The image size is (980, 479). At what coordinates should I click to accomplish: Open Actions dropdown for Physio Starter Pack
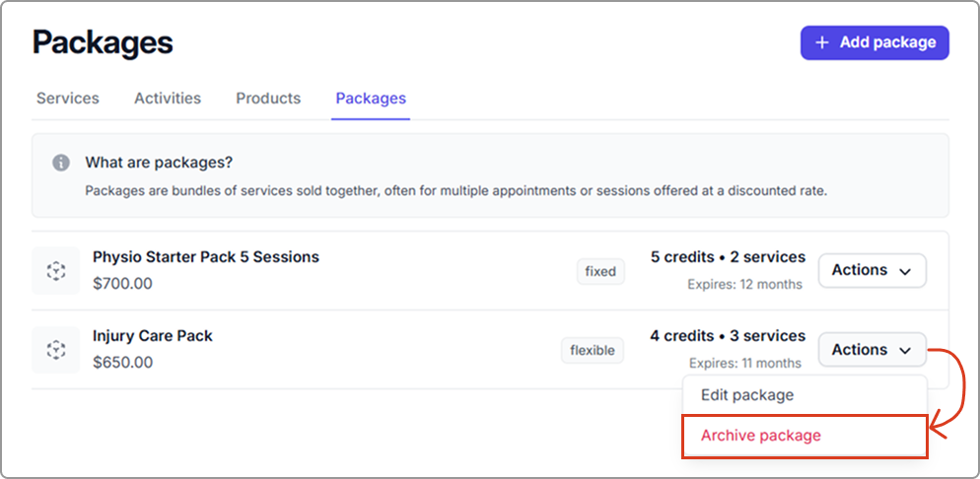pos(872,270)
